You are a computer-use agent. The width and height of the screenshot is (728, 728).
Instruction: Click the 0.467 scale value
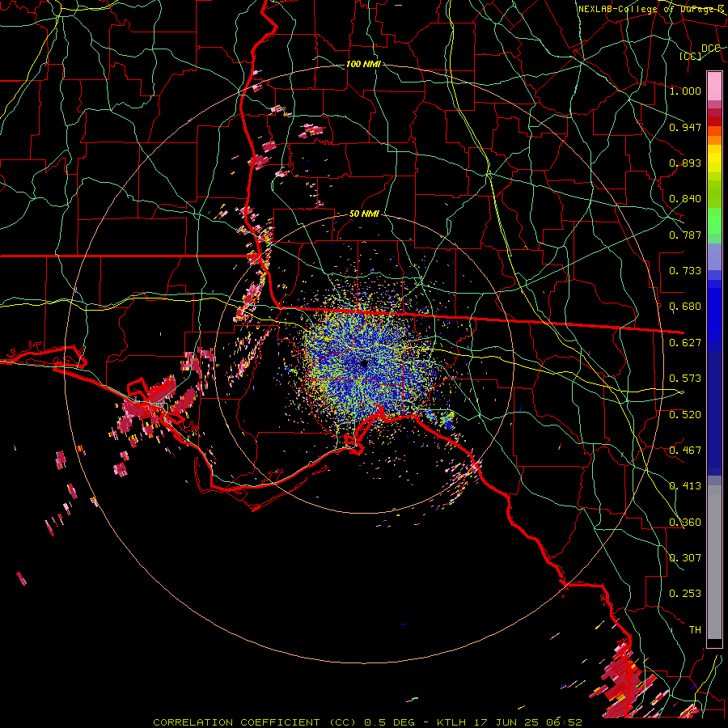pyautogui.click(x=685, y=451)
